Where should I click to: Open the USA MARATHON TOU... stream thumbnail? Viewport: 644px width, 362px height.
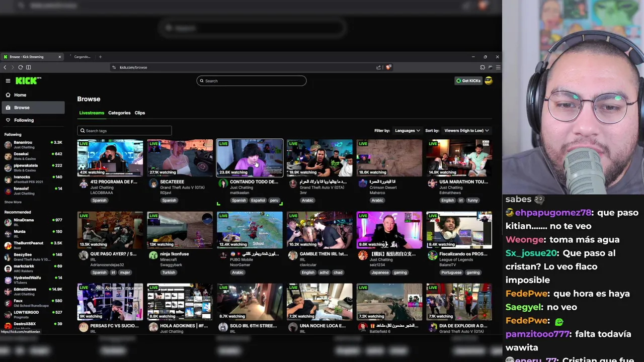pyautogui.click(x=459, y=158)
